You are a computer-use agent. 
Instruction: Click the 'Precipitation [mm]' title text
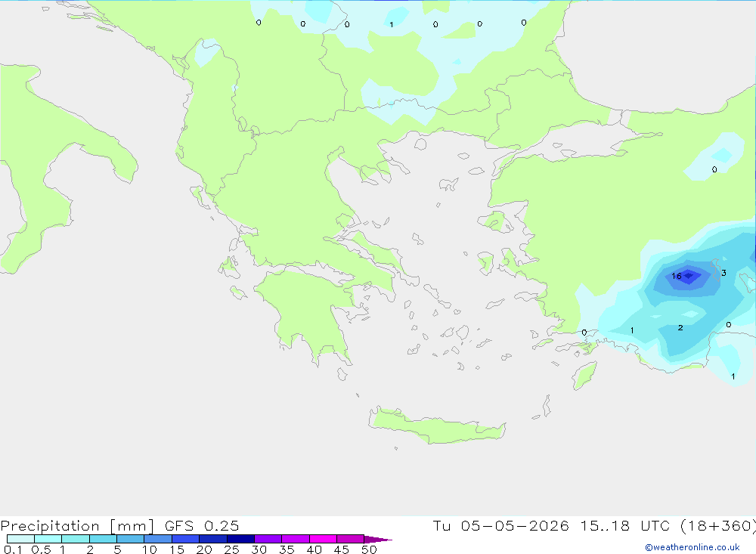click(x=77, y=525)
